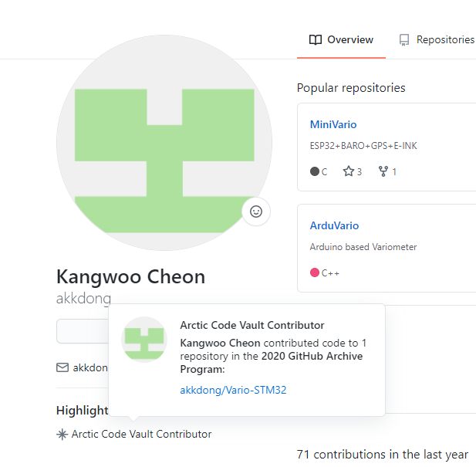Viewport: 476px width, 467px height.
Task: Open the ArduVario repository link
Action: coord(334,225)
